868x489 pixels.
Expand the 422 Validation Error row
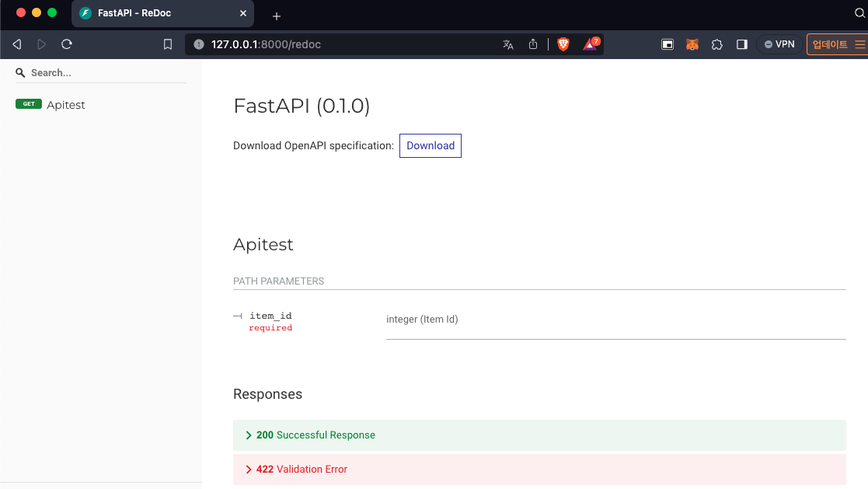click(x=539, y=470)
